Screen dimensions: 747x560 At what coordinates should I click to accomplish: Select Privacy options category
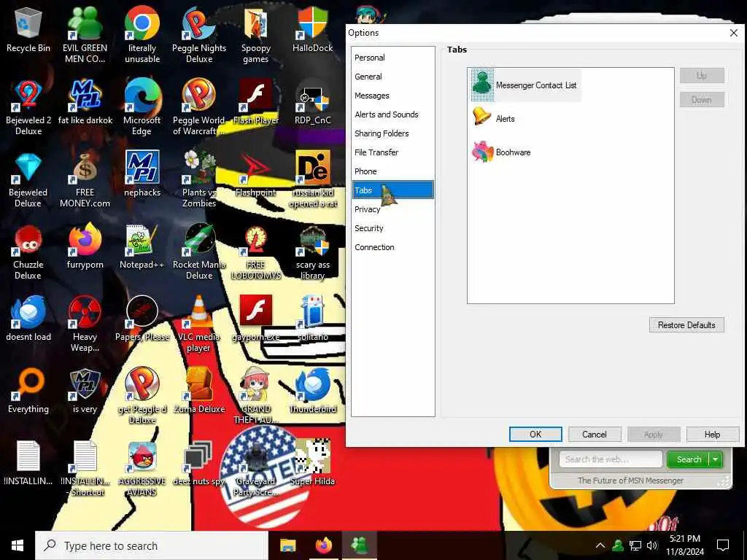coord(368,209)
